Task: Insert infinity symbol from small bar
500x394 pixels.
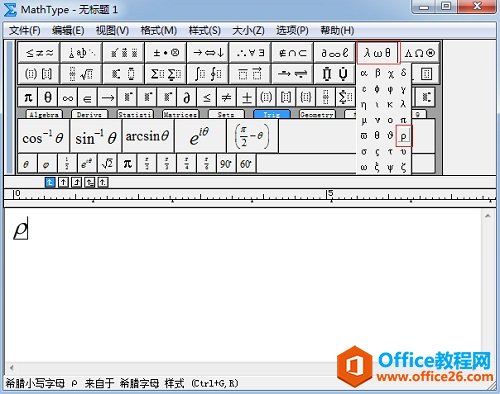Action: pos(68,98)
